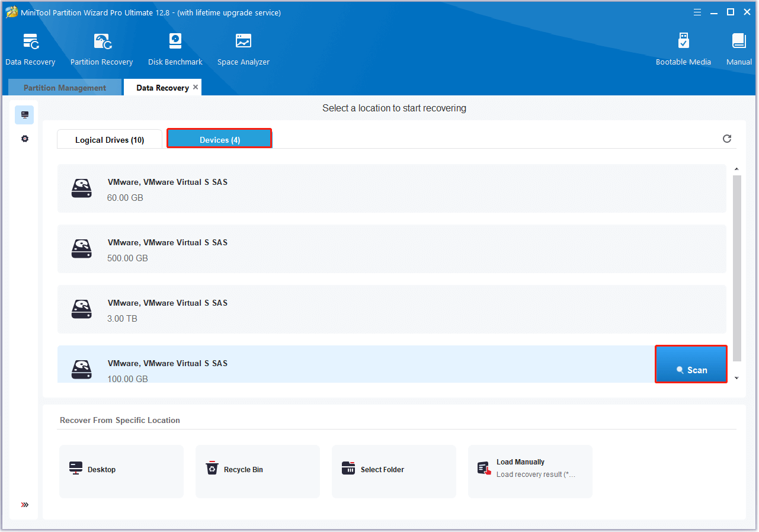Choose Select Folder recovery option
Image resolution: width=759 pixels, height=532 pixels.
click(394, 472)
